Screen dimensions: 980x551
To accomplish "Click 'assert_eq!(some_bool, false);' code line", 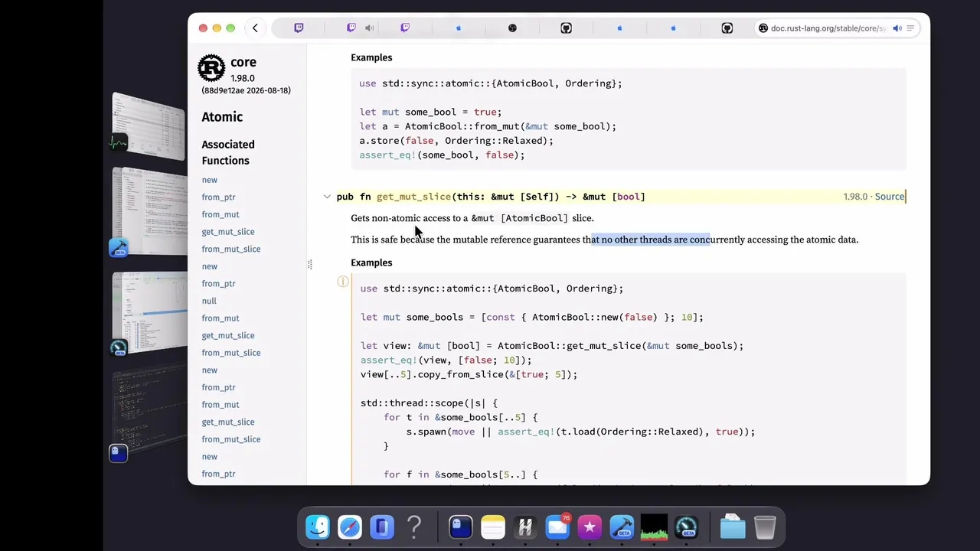I will [442, 155].
